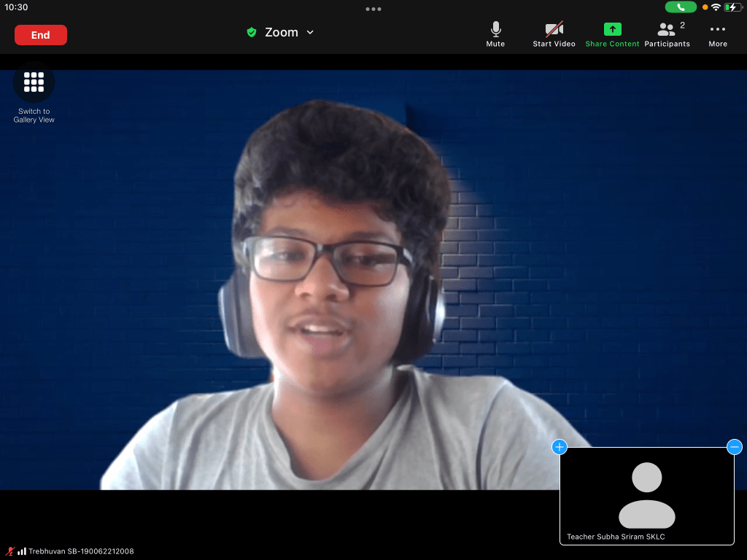Click the Wi-Fi status icon
Image resolution: width=747 pixels, height=560 pixels.
coord(716,7)
